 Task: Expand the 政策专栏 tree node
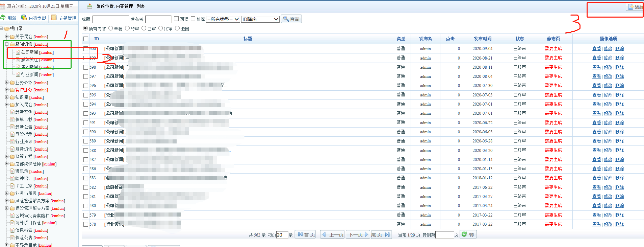point(6,156)
